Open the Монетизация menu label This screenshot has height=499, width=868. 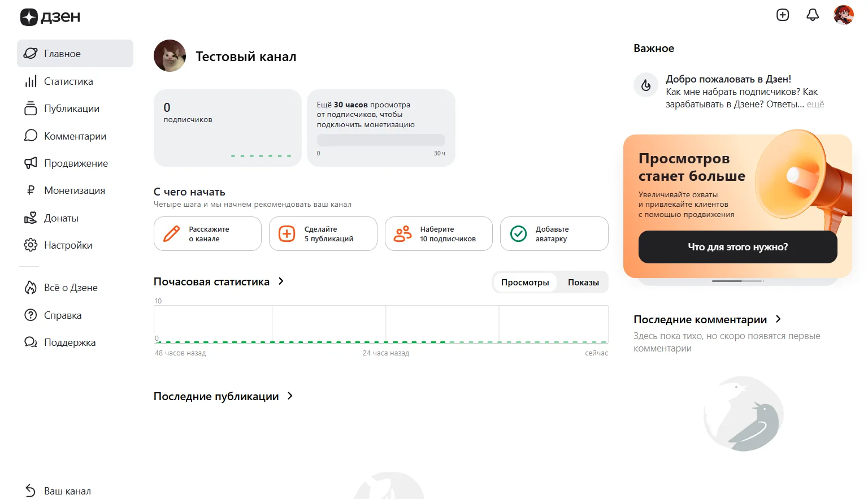(x=75, y=190)
